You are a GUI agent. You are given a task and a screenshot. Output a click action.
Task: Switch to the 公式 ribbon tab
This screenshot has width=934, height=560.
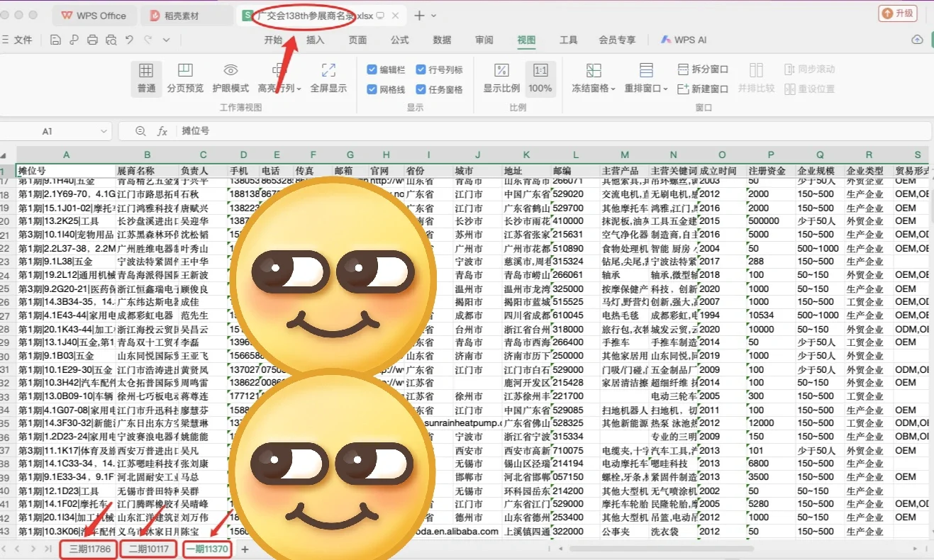[399, 40]
